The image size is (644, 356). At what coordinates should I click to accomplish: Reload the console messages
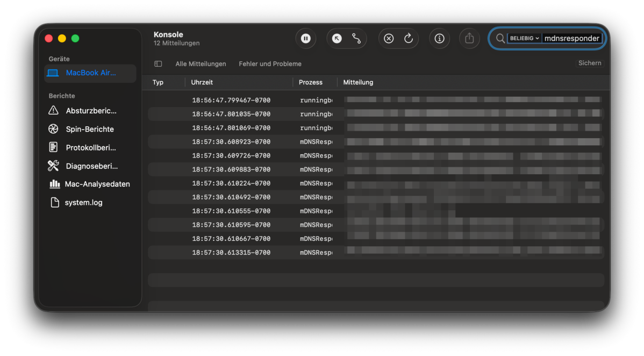(x=409, y=38)
